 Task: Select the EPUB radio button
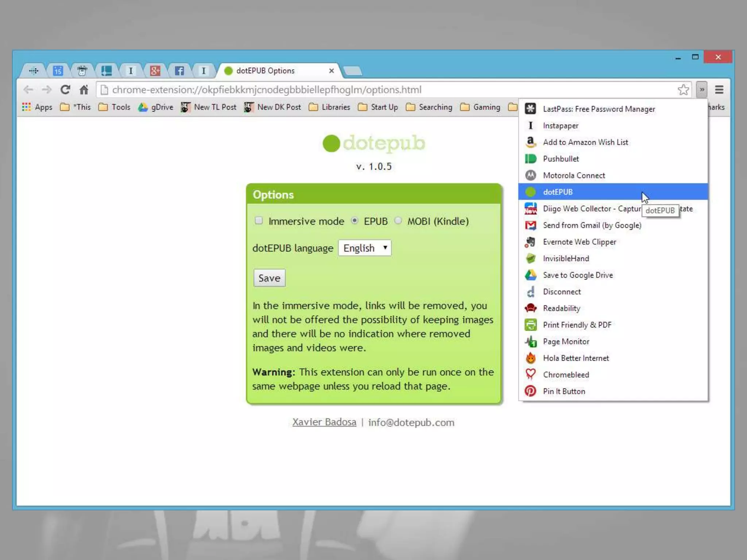(x=355, y=221)
